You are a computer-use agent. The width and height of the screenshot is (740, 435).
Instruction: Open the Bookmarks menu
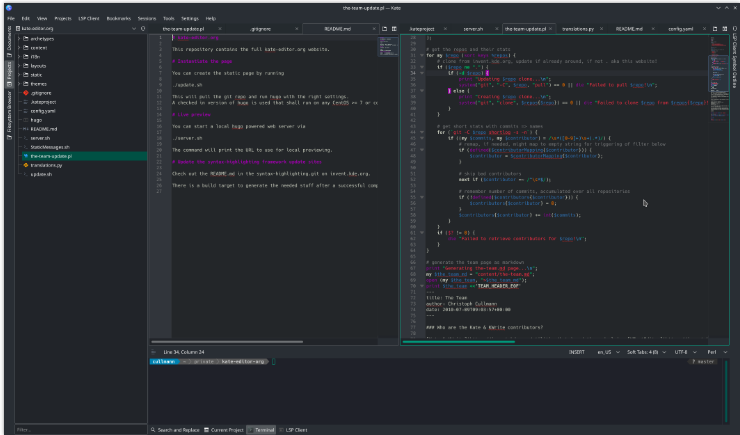tap(118, 18)
